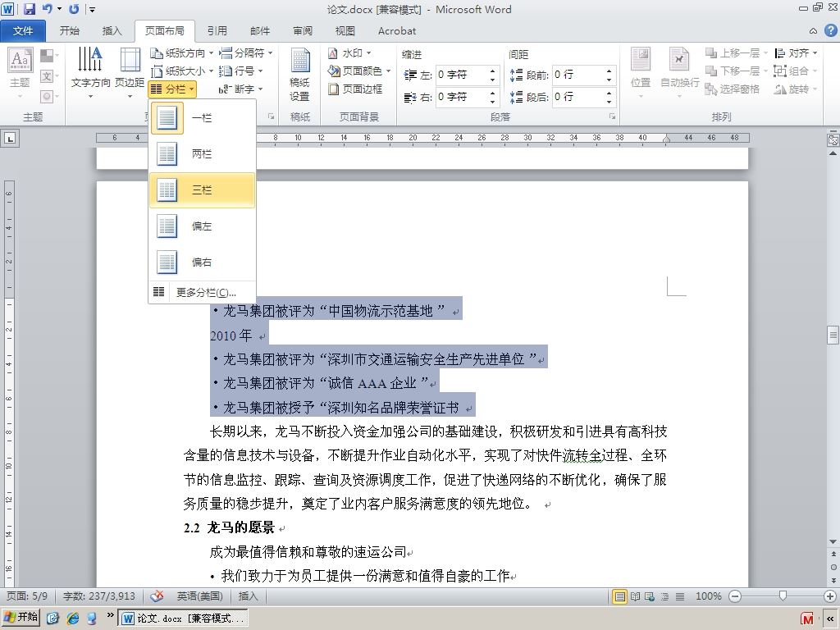840x630 pixels.
Task: Click the 论文.docx taskbar button
Action: point(183,619)
